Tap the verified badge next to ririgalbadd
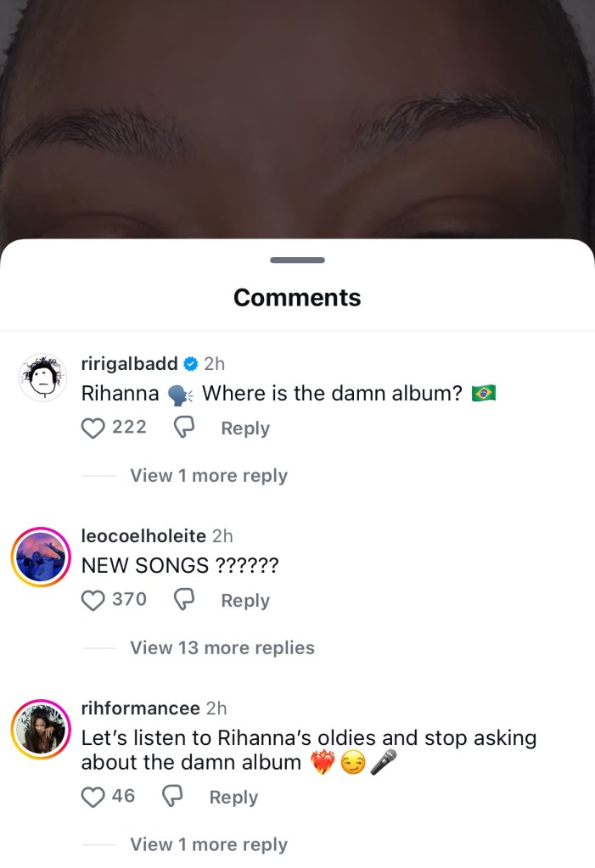The height and width of the screenshot is (868, 595). (x=191, y=364)
